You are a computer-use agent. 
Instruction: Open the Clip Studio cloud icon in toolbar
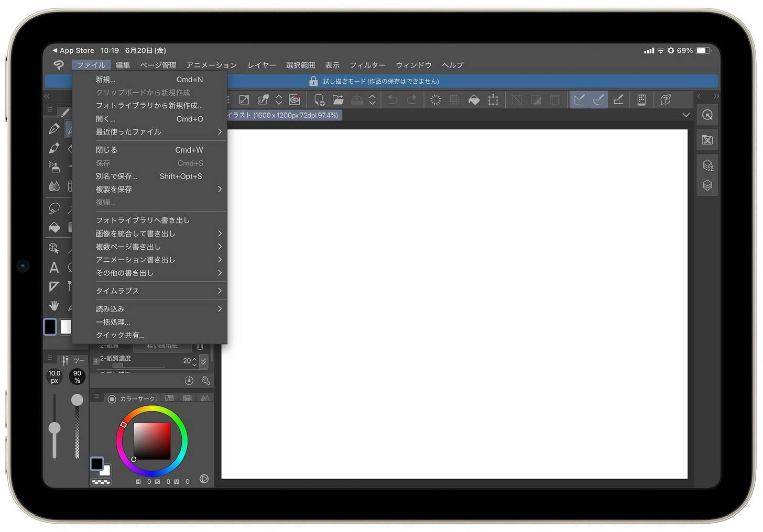tap(295, 99)
